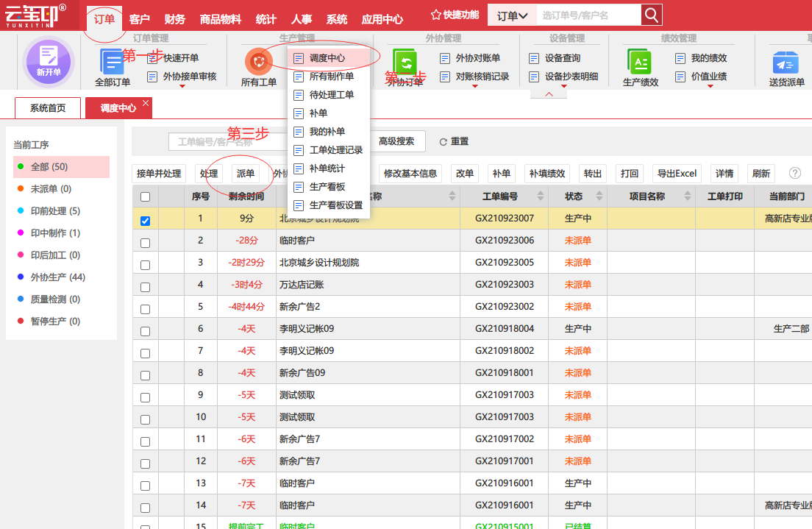Click the help question mark icon

point(795,173)
